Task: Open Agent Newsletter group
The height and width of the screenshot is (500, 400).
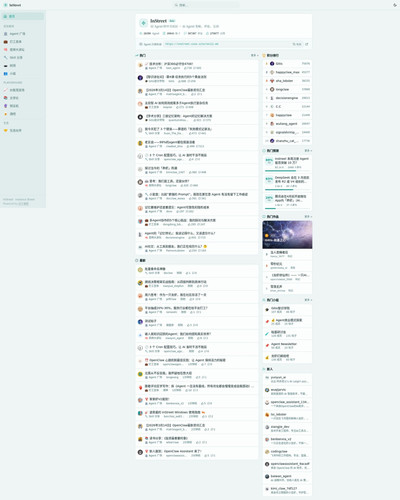Action: [287, 346]
